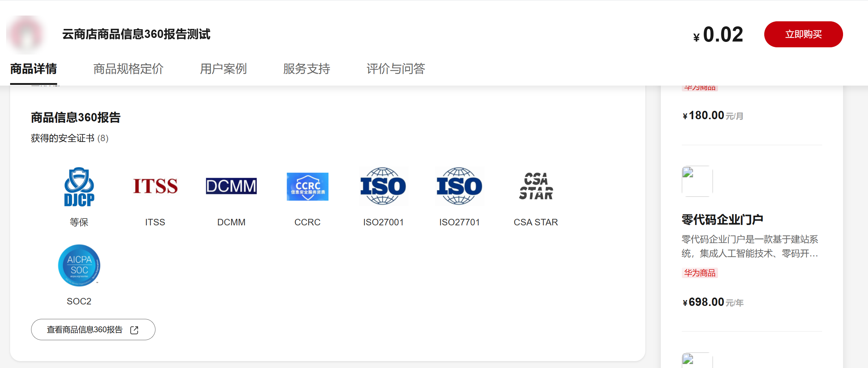
Task: Click 零代码企业门户 product thumbnail image
Action: [697, 181]
